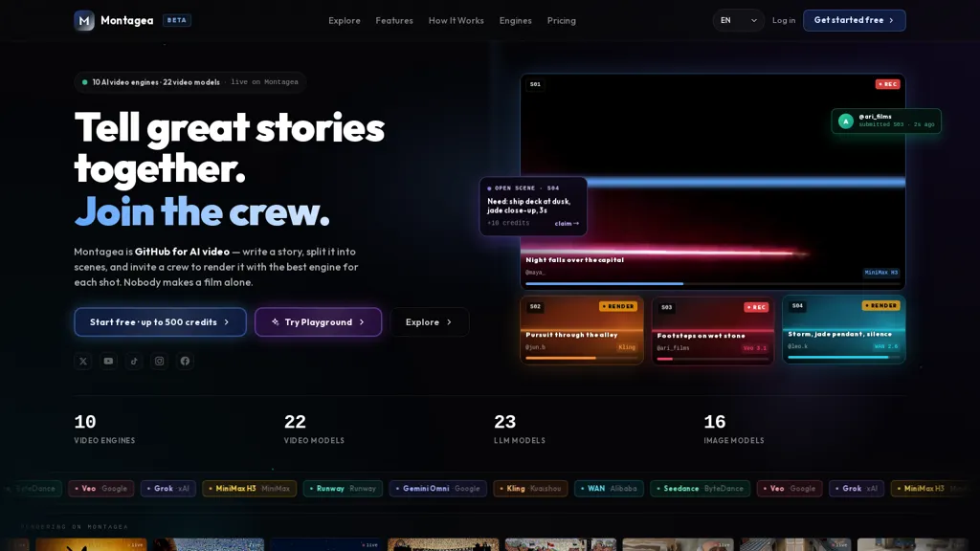The width and height of the screenshot is (980, 551).
Task: Click S01 scene progress bar
Action: tap(712, 283)
